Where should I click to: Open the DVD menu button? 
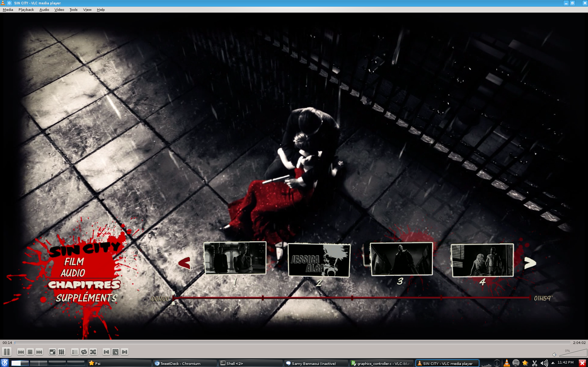pyautogui.click(x=115, y=352)
